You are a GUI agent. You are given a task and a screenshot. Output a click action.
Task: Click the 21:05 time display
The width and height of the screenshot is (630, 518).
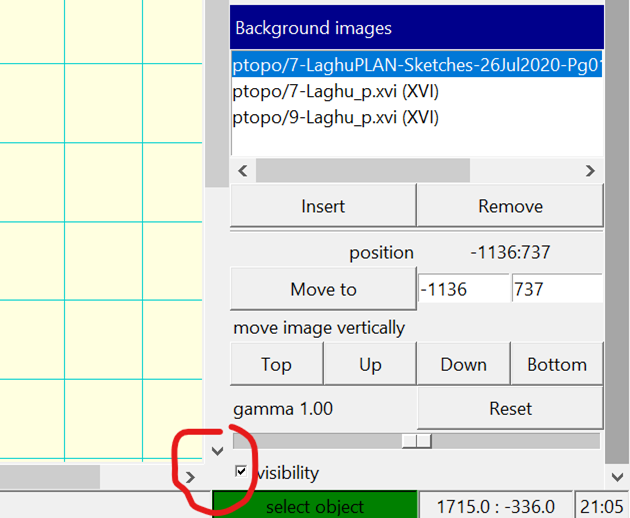click(x=601, y=506)
